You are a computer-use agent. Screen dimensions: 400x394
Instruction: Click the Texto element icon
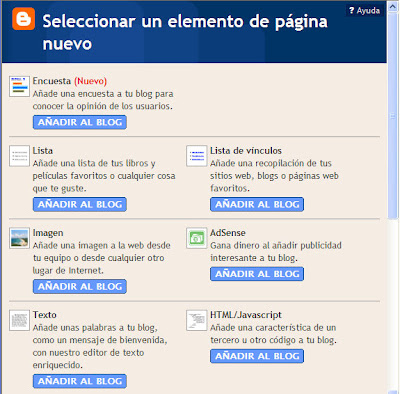(19, 320)
